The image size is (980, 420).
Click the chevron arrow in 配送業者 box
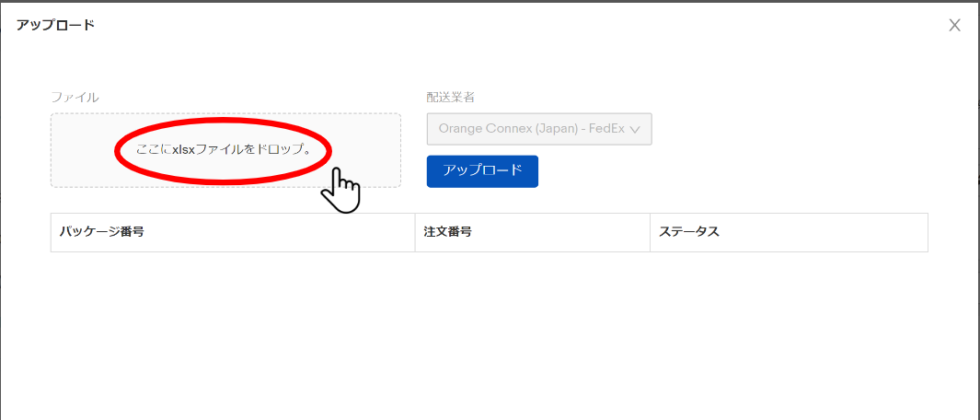(635, 130)
